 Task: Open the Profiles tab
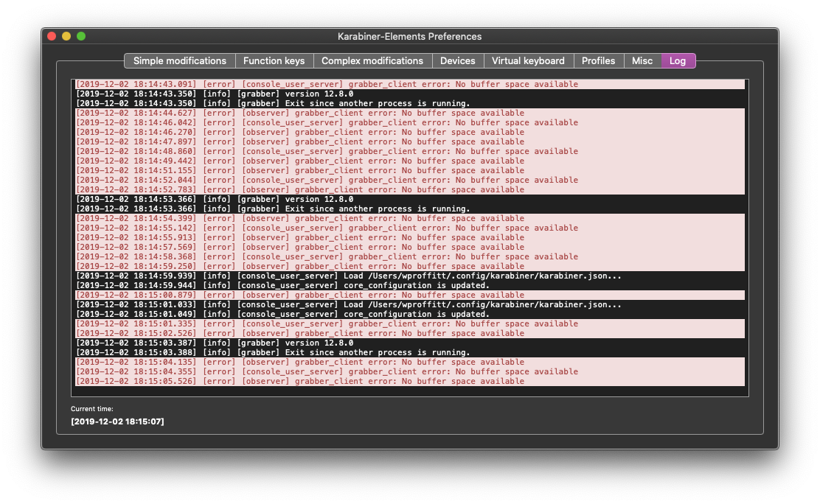click(599, 60)
